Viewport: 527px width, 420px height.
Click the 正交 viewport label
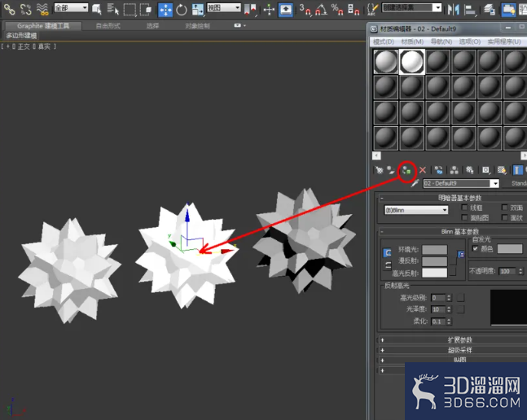click(x=24, y=46)
